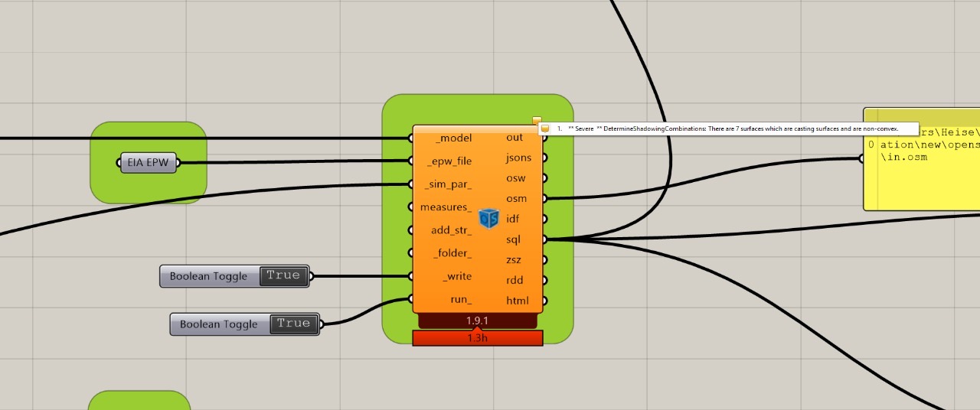The image size is (980, 410).
Task: Click the idf output label
Action: tap(513, 219)
